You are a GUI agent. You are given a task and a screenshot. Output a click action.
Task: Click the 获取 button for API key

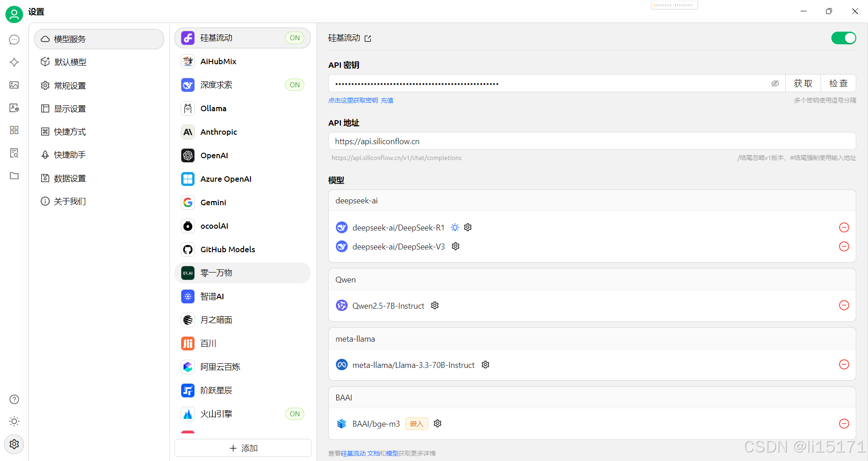pos(803,84)
